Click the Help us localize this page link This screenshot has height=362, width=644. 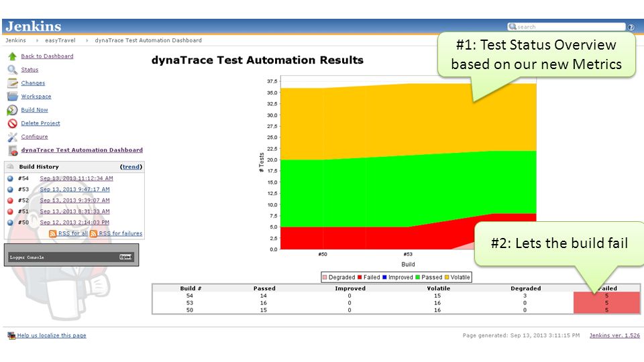point(52,336)
